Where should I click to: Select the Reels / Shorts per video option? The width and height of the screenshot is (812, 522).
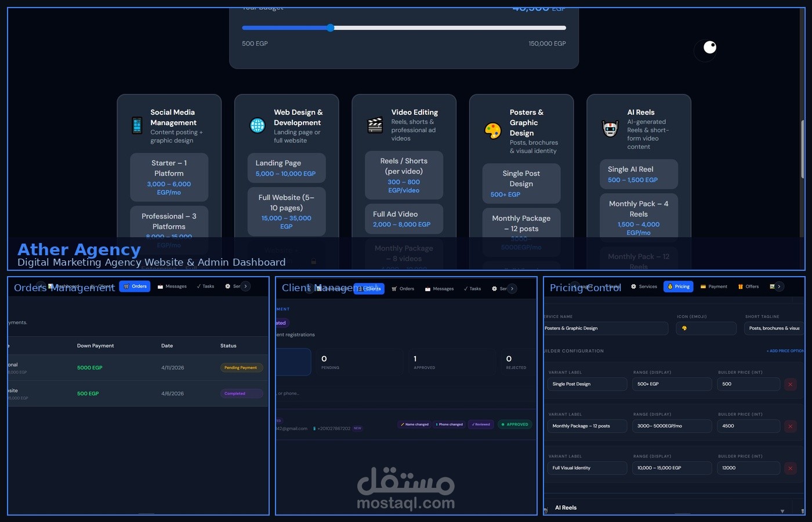[404, 175]
